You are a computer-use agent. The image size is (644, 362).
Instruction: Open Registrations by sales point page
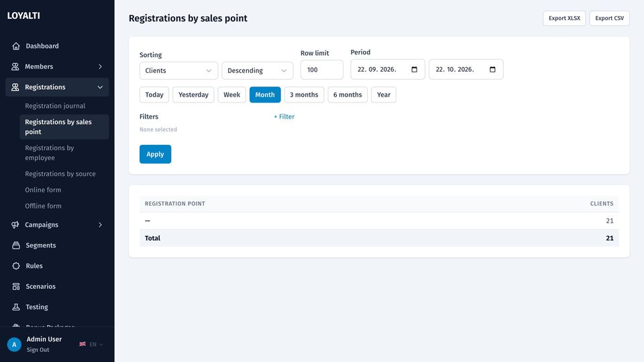(x=64, y=127)
